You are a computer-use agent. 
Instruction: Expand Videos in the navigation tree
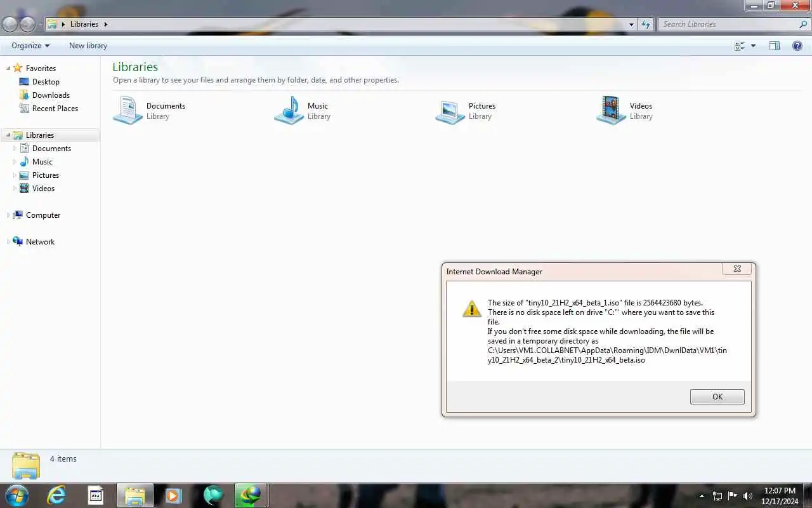point(15,189)
